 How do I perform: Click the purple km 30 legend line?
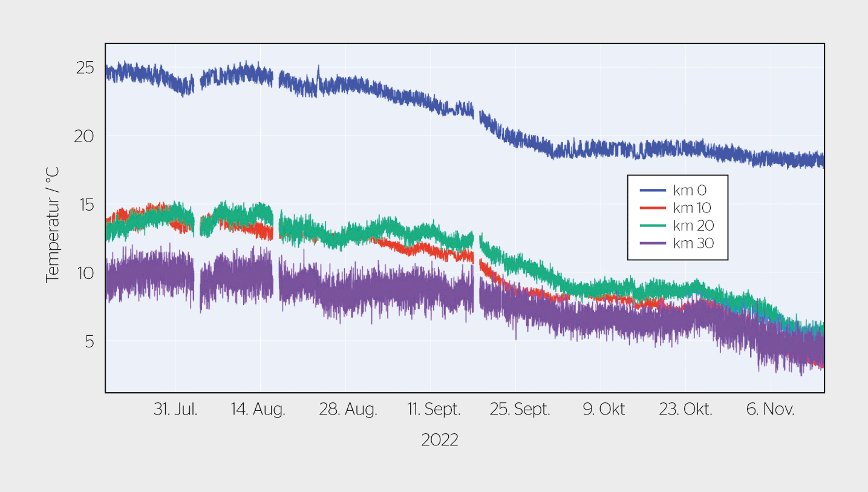(x=653, y=243)
